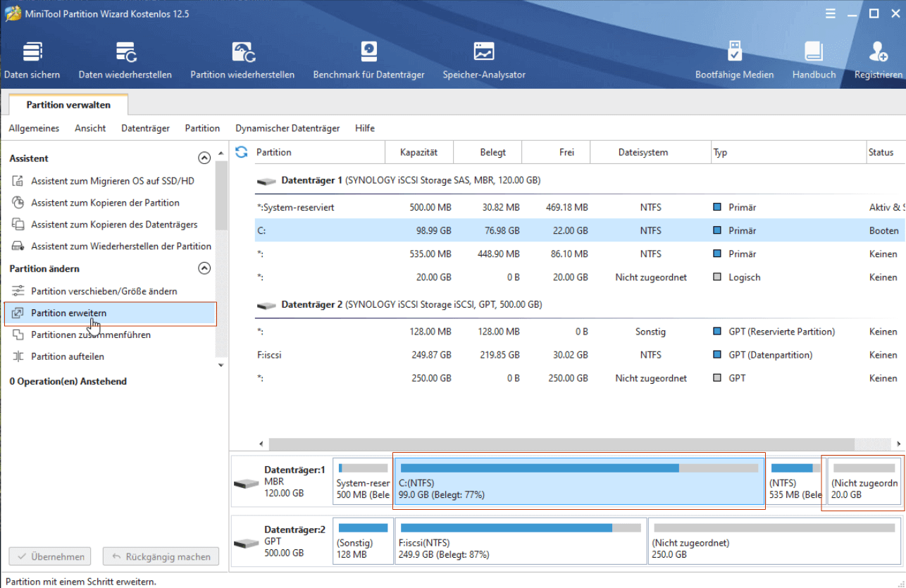
Task: Click the sidebar scroll-down arrow
Action: pos(221,365)
